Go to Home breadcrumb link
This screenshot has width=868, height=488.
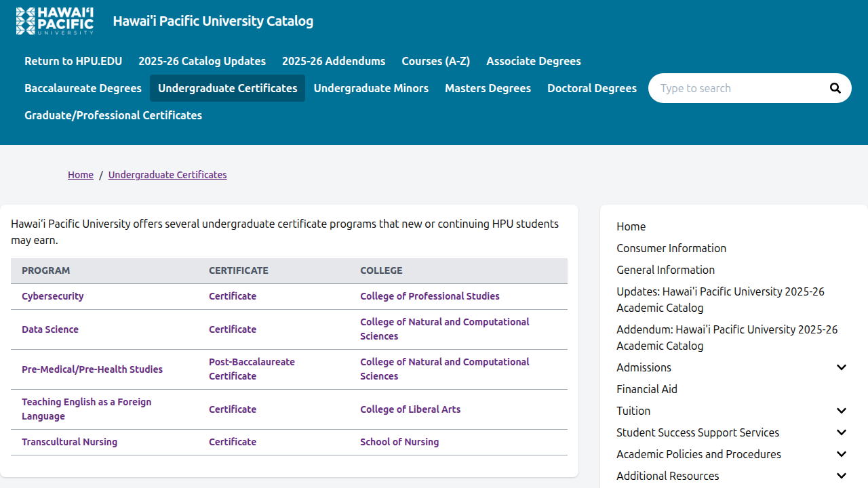click(x=81, y=175)
